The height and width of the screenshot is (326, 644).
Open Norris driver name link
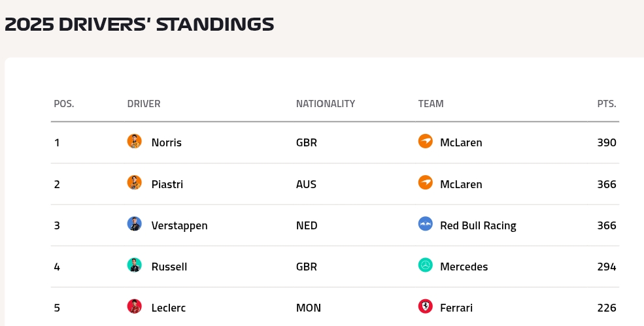tap(166, 142)
